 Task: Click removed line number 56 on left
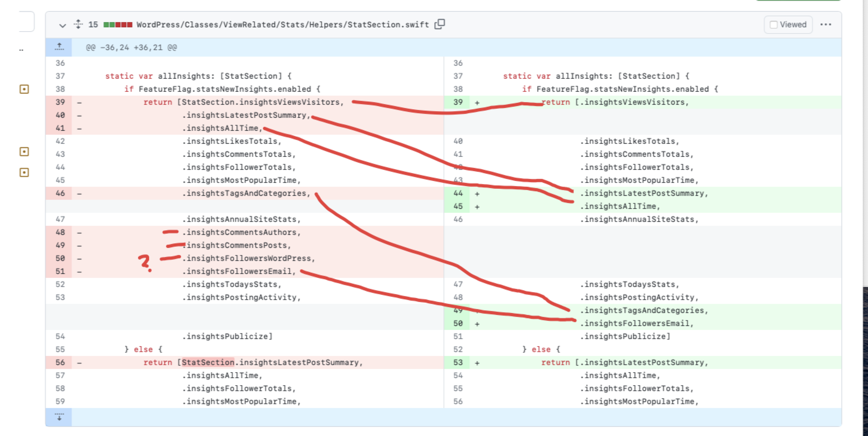(x=60, y=362)
